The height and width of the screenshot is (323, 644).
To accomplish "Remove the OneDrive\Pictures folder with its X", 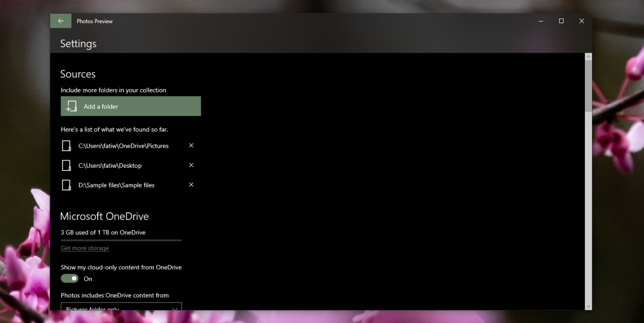I will 191,146.
